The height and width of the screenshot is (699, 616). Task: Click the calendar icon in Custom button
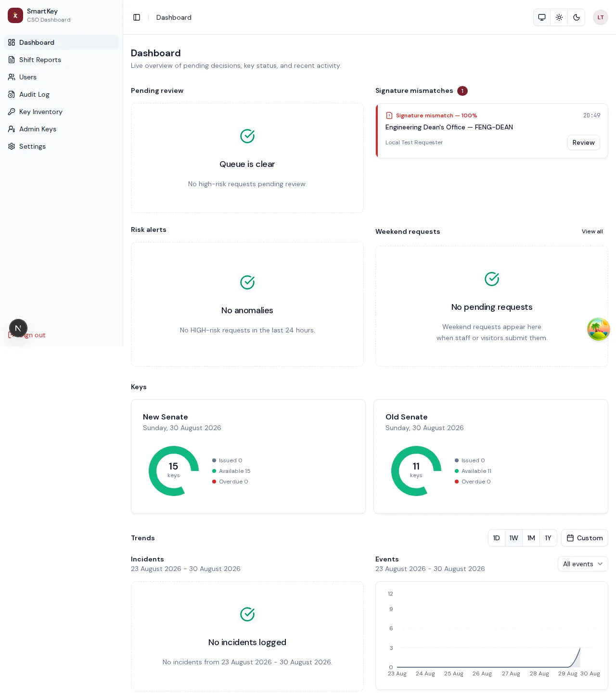click(570, 538)
